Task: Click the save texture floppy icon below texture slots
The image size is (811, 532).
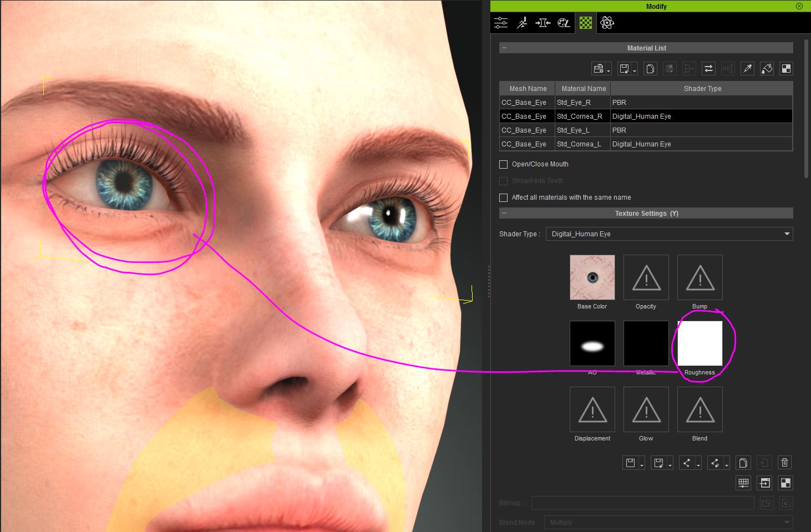Action: click(631, 463)
